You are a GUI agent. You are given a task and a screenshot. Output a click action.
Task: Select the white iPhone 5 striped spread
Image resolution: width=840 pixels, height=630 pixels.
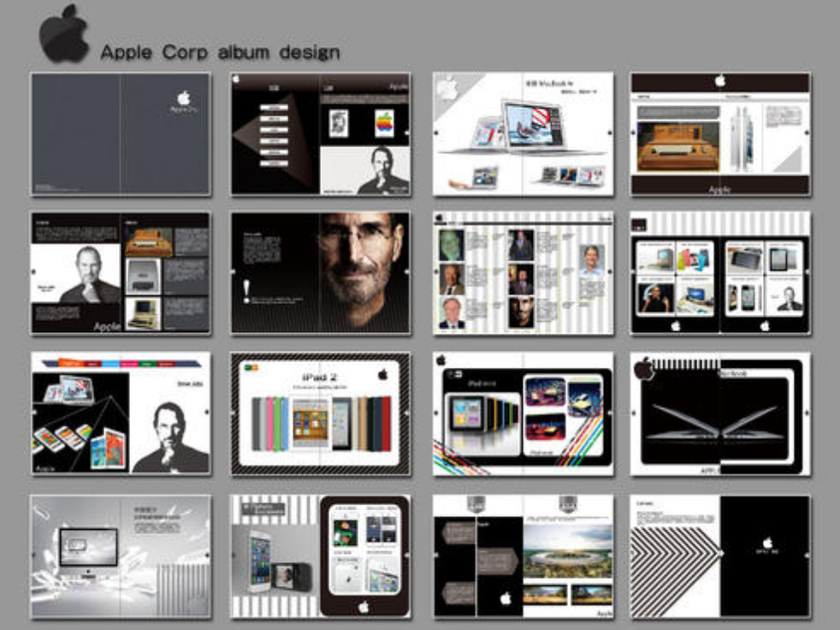321,556
